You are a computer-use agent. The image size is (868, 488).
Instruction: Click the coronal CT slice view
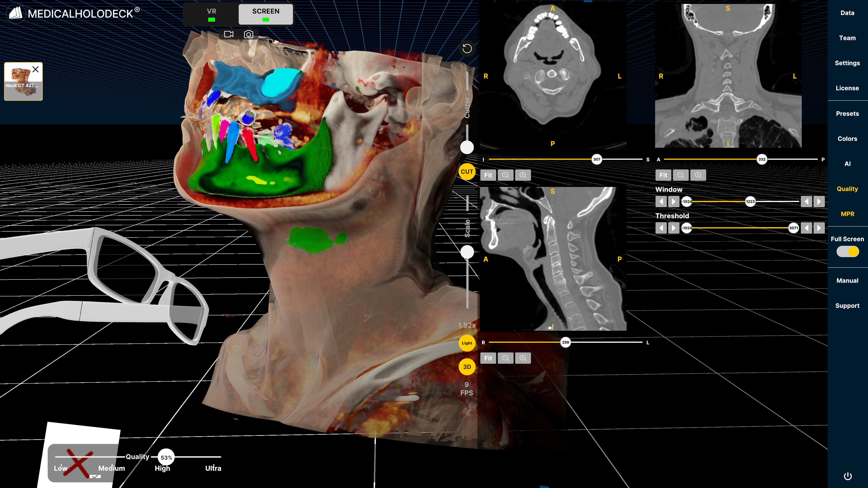(728, 76)
